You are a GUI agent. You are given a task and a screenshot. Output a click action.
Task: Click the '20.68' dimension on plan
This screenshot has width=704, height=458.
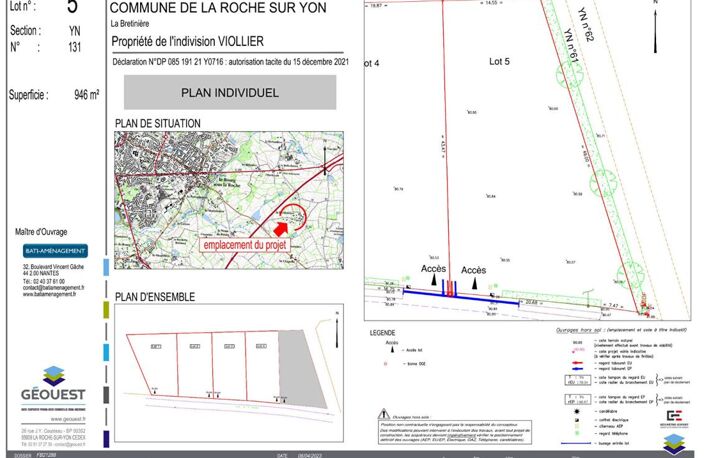(x=531, y=302)
